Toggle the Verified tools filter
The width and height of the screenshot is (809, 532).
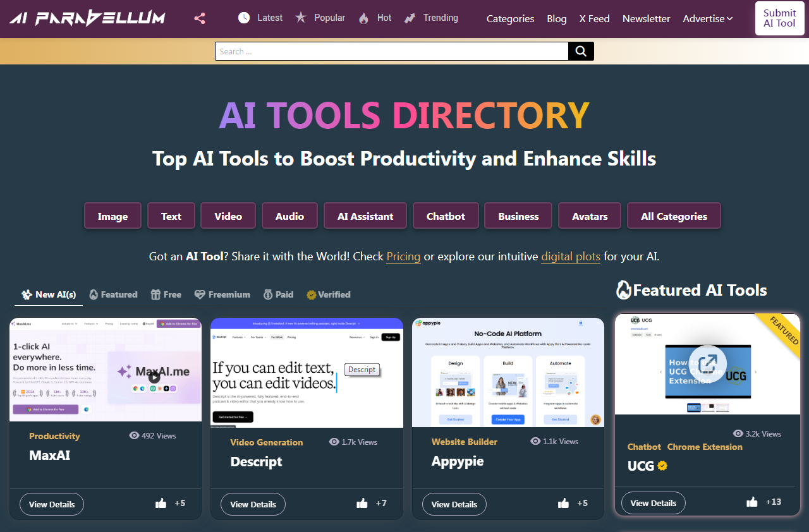(x=329, y=294)
